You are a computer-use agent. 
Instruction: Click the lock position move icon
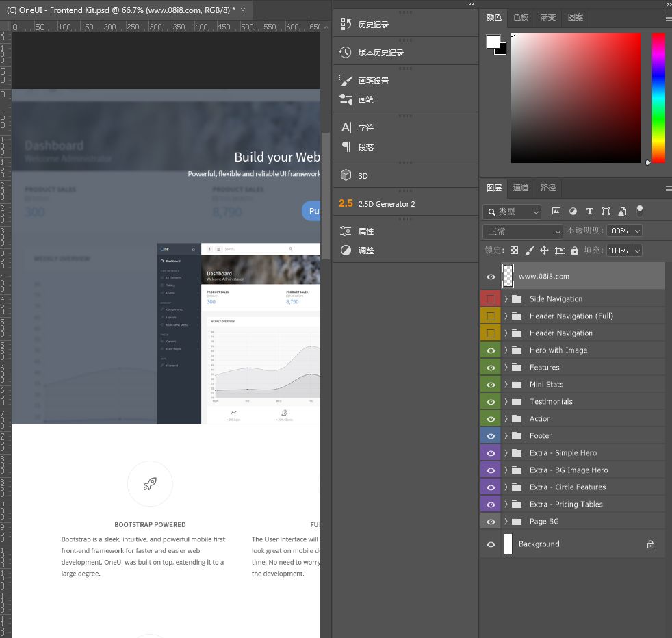pos(544,251)
